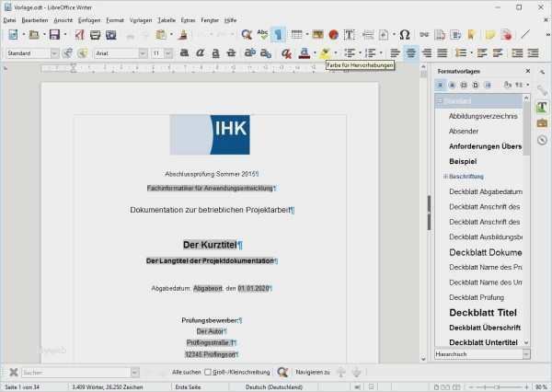Click Deutsch (Deutschland) language status
The width and height of the screenshot is (552, 392).
click(x=274, y=387)
